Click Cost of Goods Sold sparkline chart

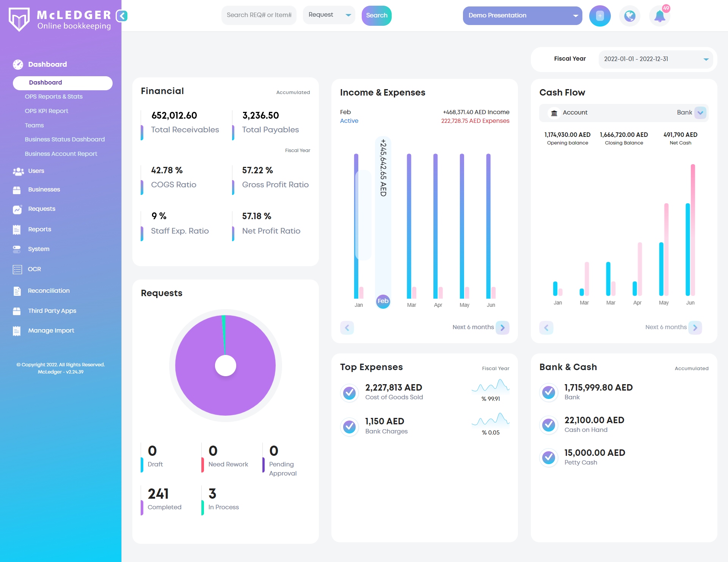tap(490, 385)
